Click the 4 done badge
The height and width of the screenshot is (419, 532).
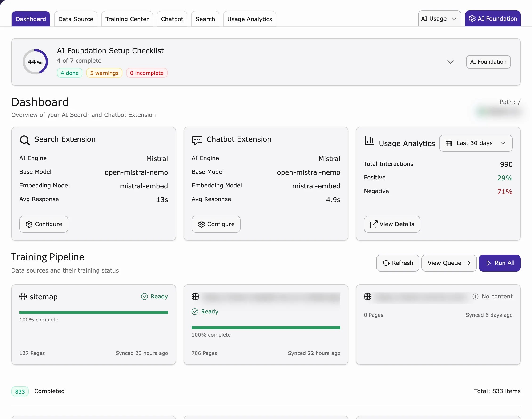point(70,73)
